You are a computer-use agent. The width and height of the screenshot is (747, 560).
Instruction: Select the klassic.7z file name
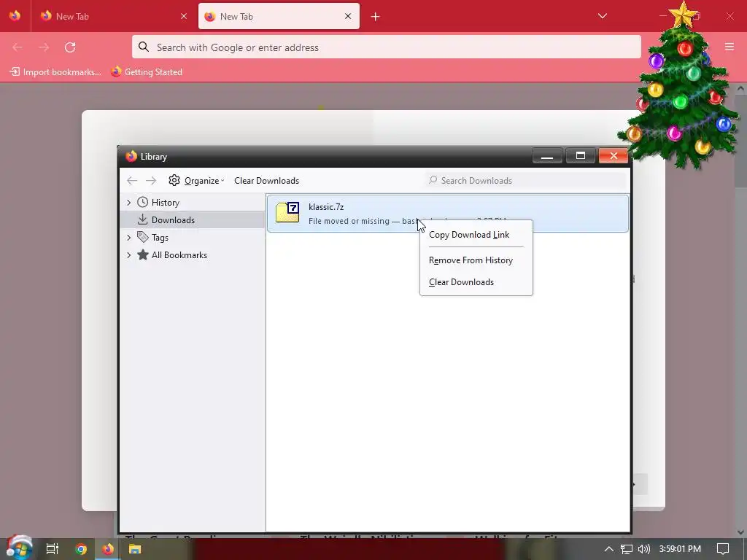326,206
